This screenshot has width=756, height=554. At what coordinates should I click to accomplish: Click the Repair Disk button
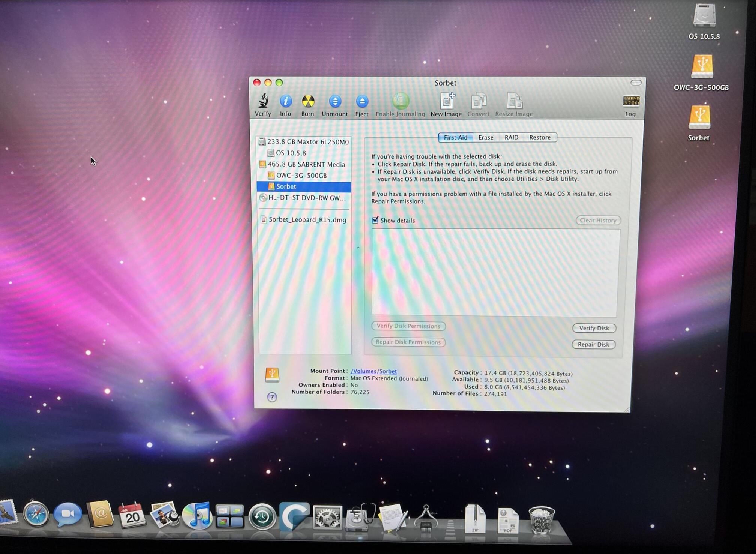(593, 344)
